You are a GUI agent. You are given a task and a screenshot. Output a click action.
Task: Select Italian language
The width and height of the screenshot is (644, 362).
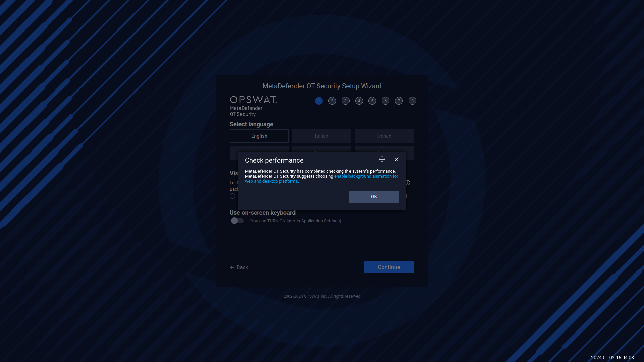322,136
